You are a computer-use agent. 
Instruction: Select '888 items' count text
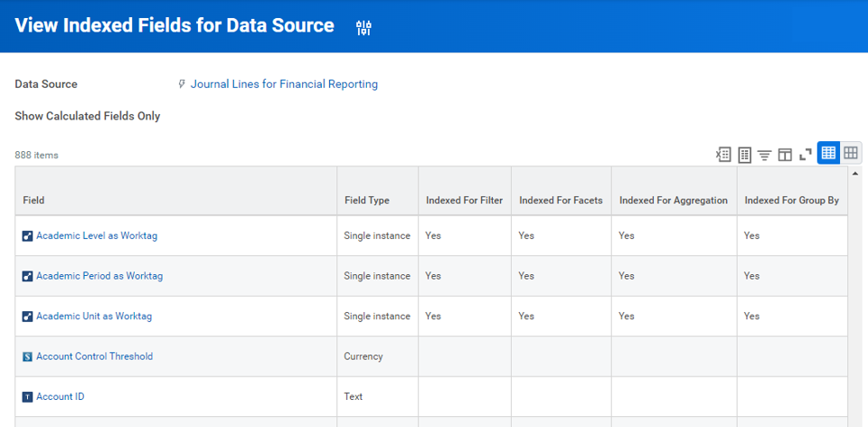pyautogui.click(x=36, y=155)
